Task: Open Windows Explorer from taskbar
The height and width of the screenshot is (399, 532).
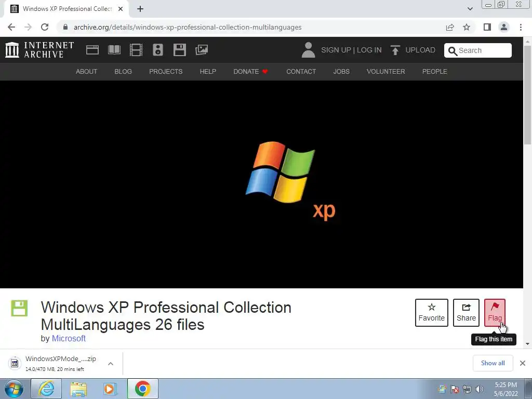Action: point(79,389)
